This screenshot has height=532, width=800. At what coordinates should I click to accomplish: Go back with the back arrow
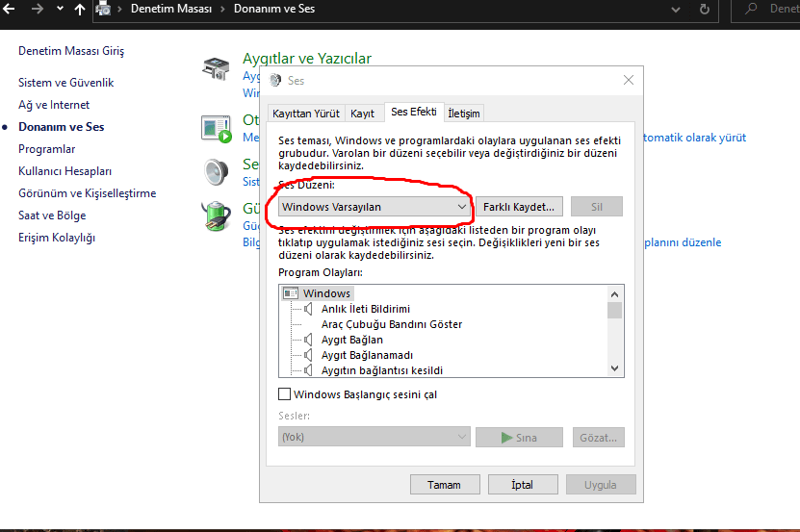(x=10, y=9)
